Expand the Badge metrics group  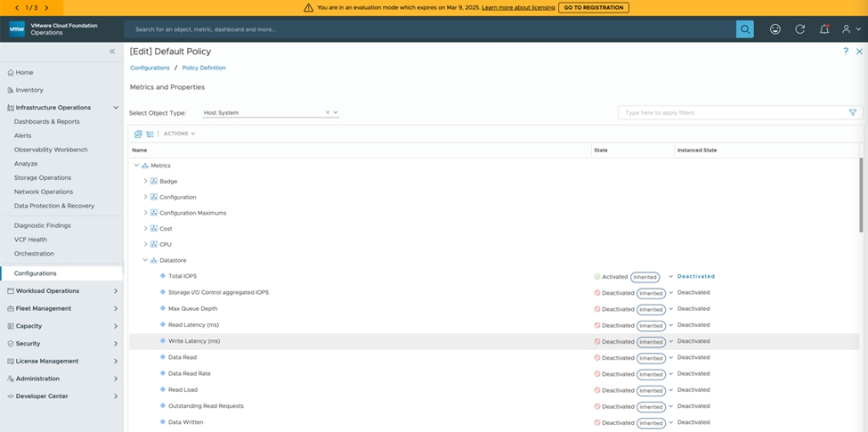145,181
